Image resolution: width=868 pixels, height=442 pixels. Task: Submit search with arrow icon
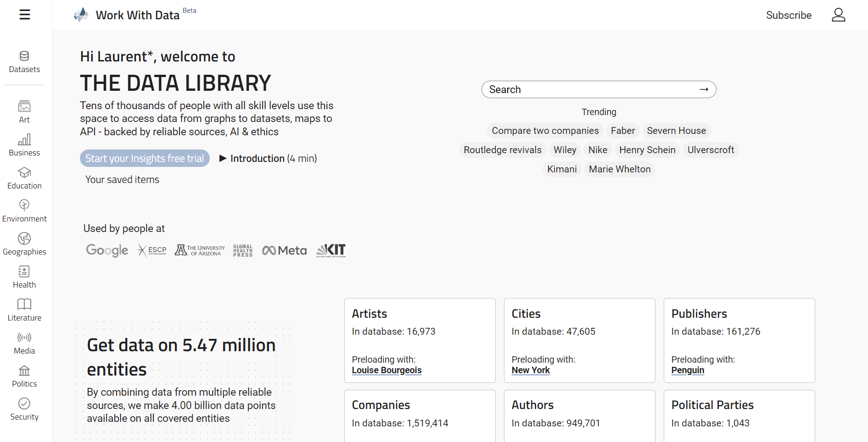(704, 89)
